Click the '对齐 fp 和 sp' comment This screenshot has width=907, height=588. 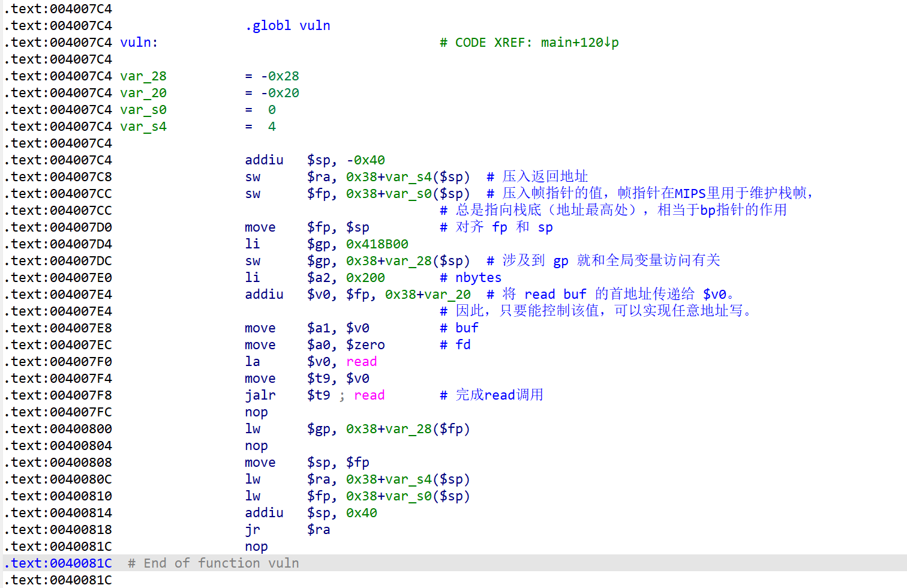click(497, 227)
